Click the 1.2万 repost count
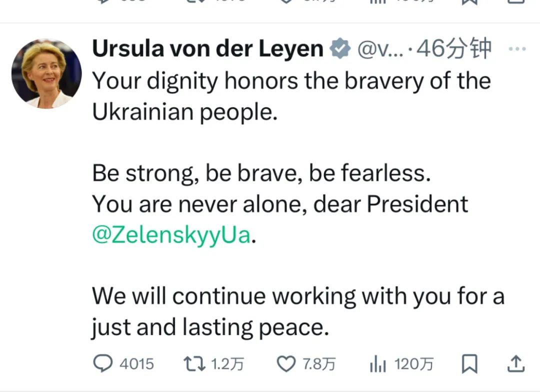Screen dimensions: 540x392 [227, 364]
